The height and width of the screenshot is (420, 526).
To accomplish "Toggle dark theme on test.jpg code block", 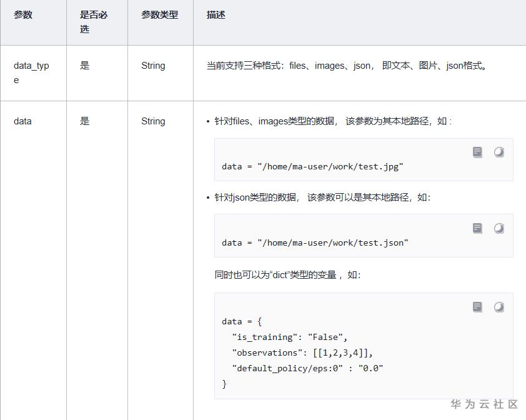I will pyautogui.click(x=499, y=152).
